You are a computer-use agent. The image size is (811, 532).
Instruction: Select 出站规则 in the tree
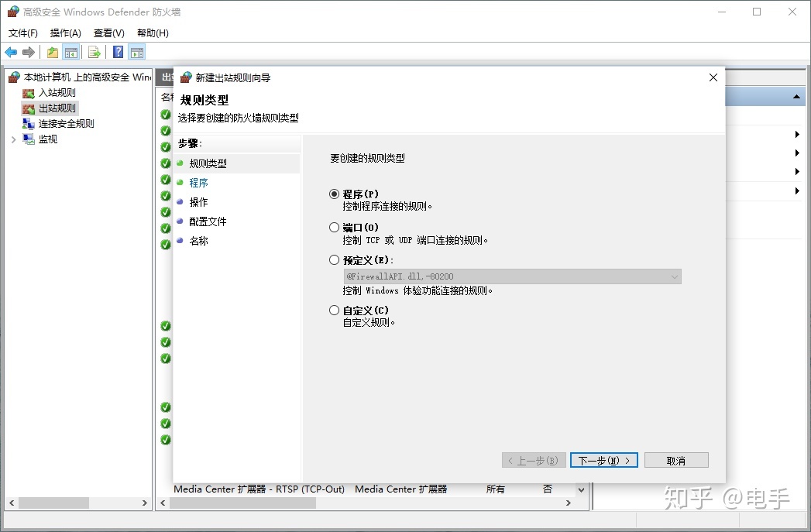coord(57,108)
